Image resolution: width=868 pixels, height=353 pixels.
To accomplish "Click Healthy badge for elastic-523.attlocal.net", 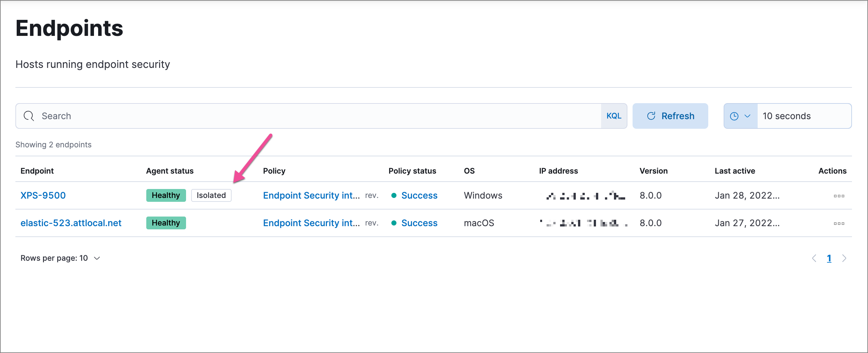I will click(x=166, y=223).
